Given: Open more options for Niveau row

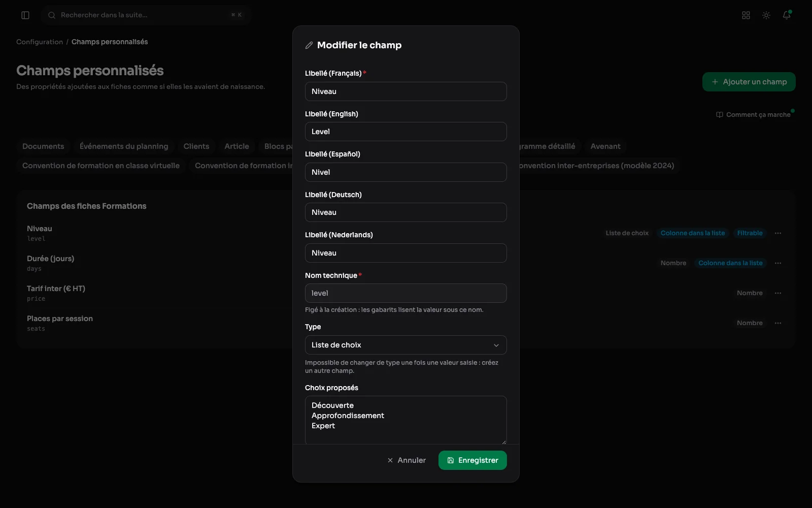Looking at the screenshot, I should point(778,233).
